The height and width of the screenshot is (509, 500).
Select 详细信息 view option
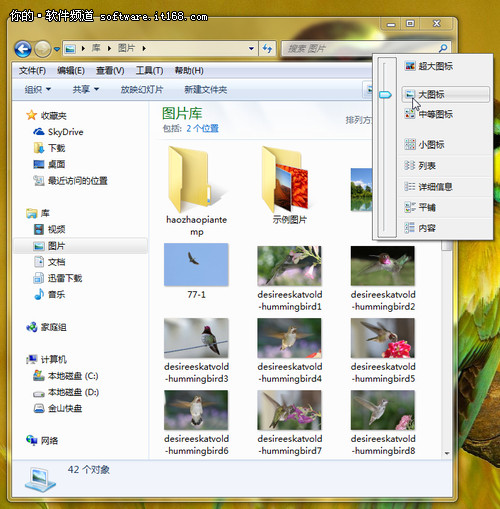pyautogui.click(x=446, y=186)
